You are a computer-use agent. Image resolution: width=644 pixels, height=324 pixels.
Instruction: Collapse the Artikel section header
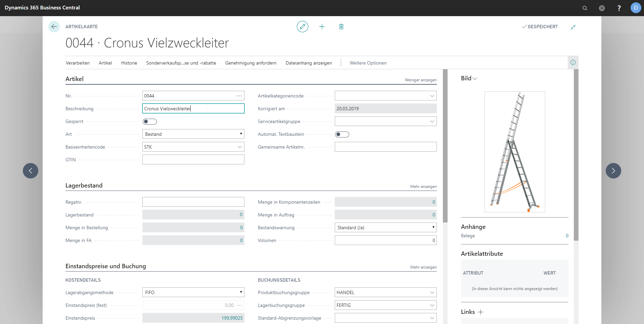tap(75, 79)
